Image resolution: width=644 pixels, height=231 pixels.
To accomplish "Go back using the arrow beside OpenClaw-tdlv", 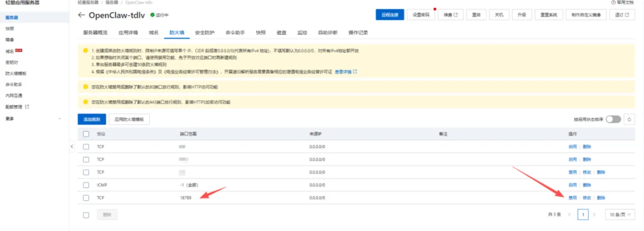I will [x=81, y=15].
